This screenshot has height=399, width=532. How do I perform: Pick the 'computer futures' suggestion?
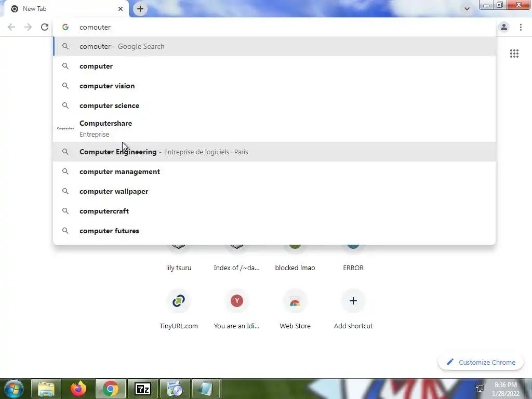tap(275, 231)
